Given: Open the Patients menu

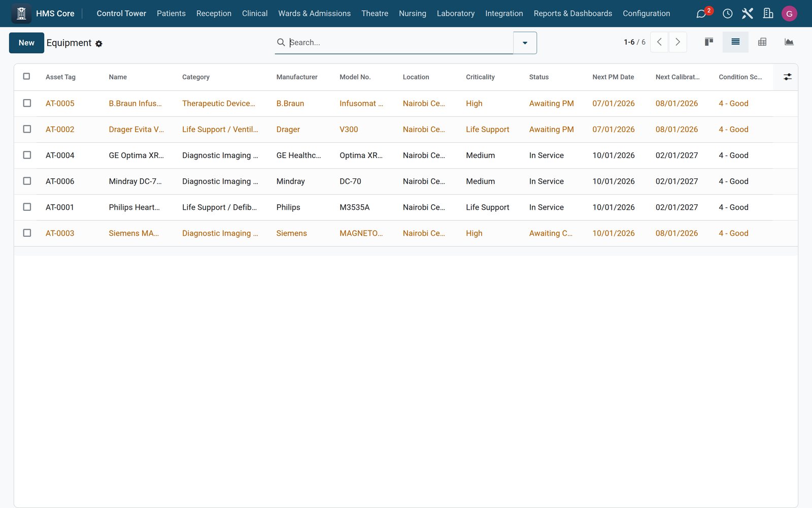Looking at the screenshot, I should [171, 13].
